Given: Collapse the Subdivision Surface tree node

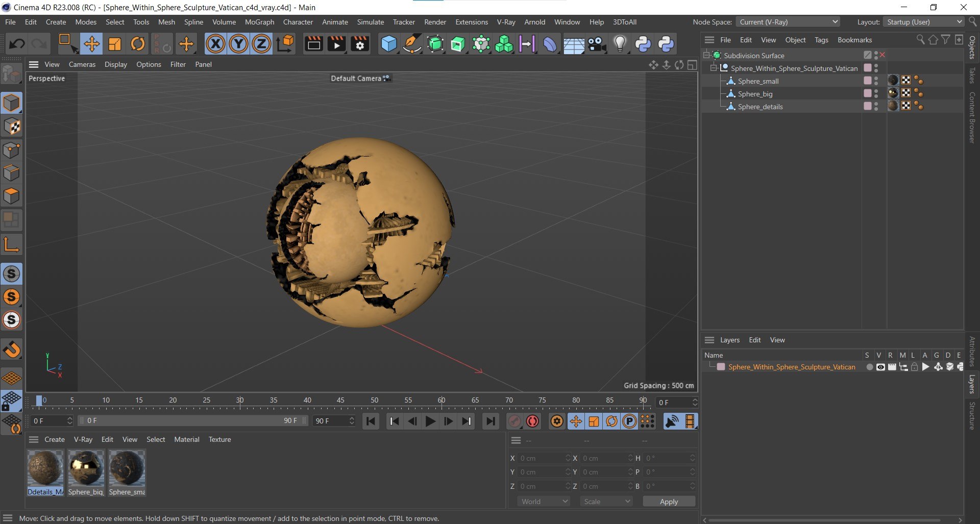Looking at the screenshot, I should 706,55.
